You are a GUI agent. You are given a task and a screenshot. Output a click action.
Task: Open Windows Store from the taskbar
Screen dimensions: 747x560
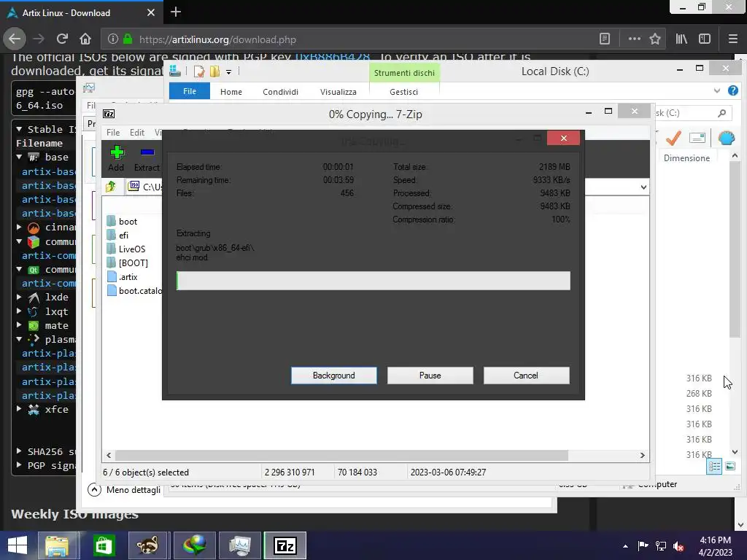(x=104, y=545)
